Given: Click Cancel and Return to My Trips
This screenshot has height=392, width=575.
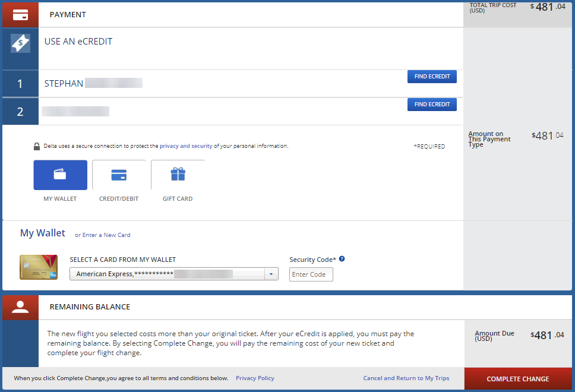Looking at the screenshot, I should [x=406, y=378].
